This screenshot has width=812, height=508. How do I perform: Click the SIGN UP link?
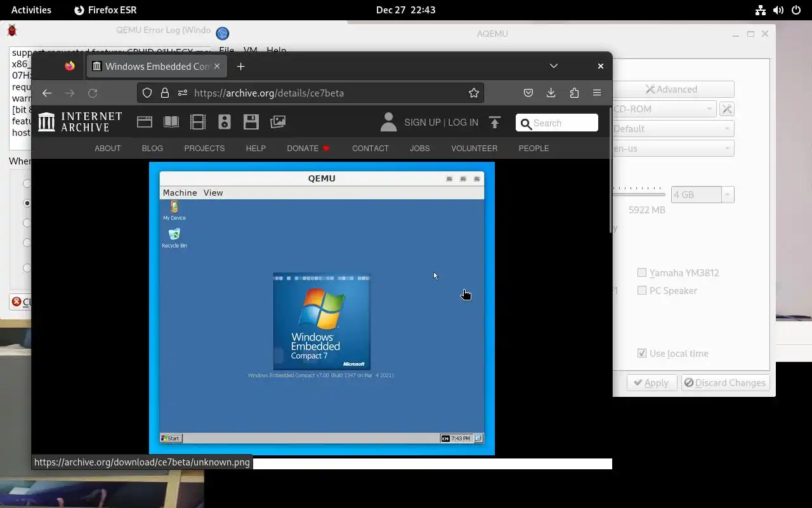(422, 123)
